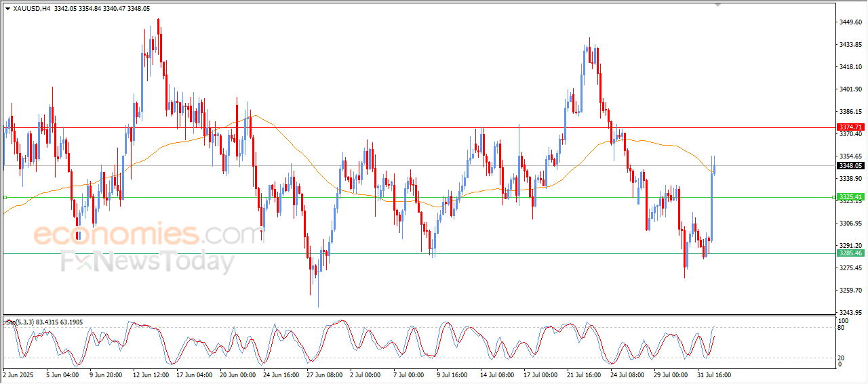
Task: Click price axis value 3401.90
Action: (850, 89)
